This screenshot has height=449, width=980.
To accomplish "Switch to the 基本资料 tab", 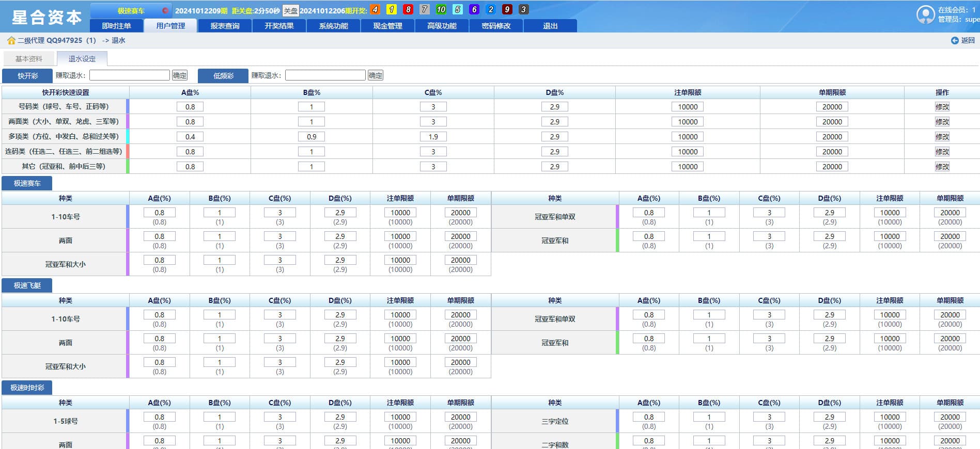I will 29,59.
